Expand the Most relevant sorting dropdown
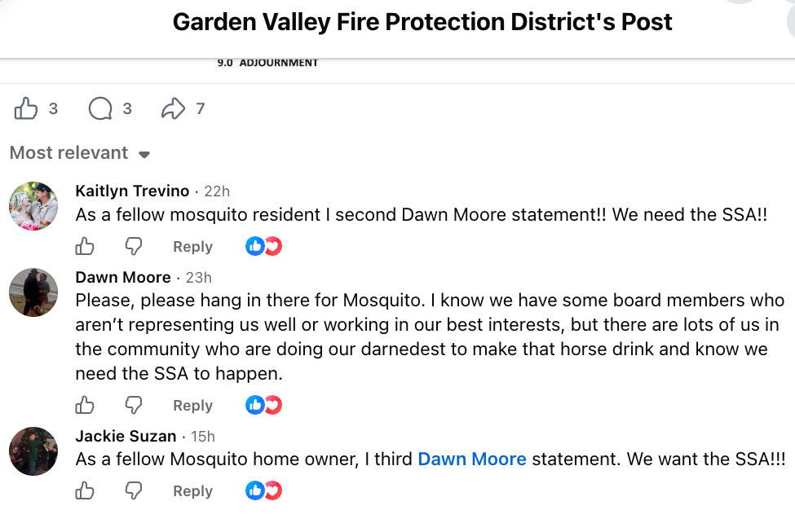This screenshot has width=795, height=532. [x=80, y=153]
